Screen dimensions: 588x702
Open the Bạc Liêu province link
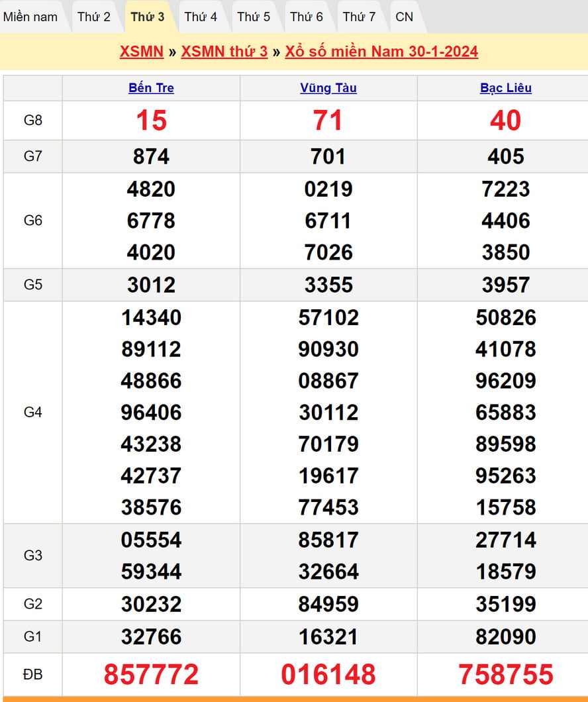coord(506,88)
